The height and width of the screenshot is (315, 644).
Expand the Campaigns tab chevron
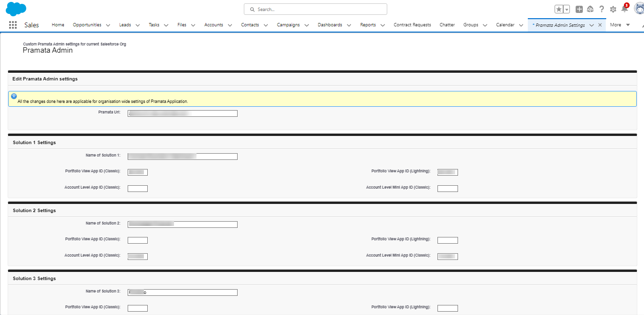click(x=306, y=25)
